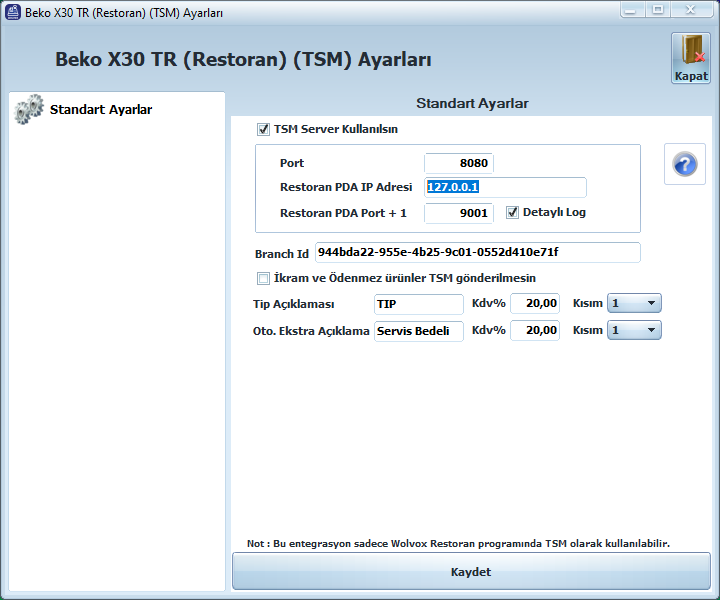Open help with blue question mark icon

pos(685,164)
